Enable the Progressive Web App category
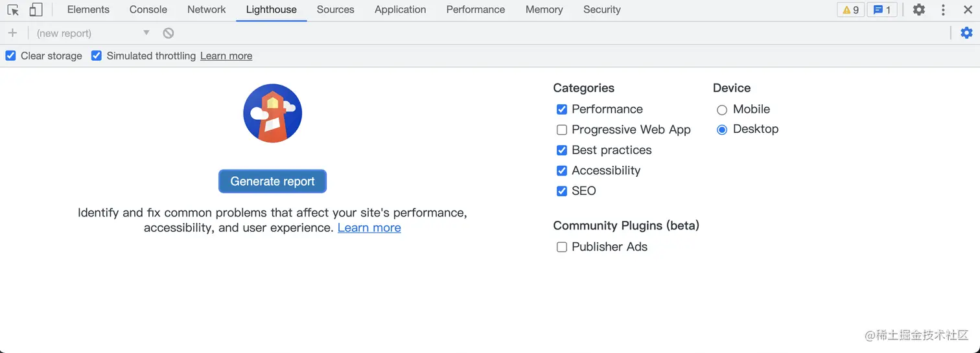 tap(562, 130)
